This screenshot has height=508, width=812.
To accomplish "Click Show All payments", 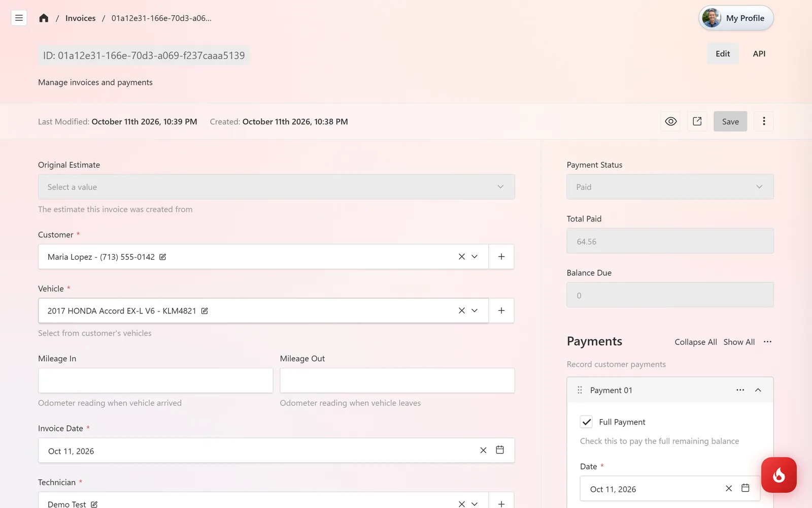I will (x=739, y=342).
